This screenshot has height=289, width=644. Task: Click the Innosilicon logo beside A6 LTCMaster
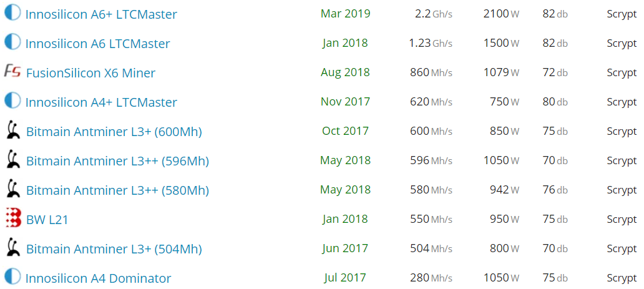tap(12, 42)
